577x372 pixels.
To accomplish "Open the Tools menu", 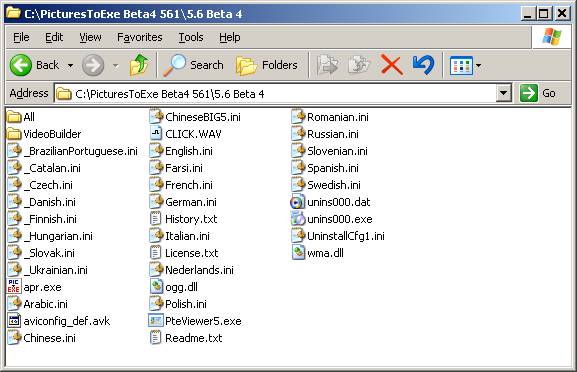I will click(x=191, y=37).
